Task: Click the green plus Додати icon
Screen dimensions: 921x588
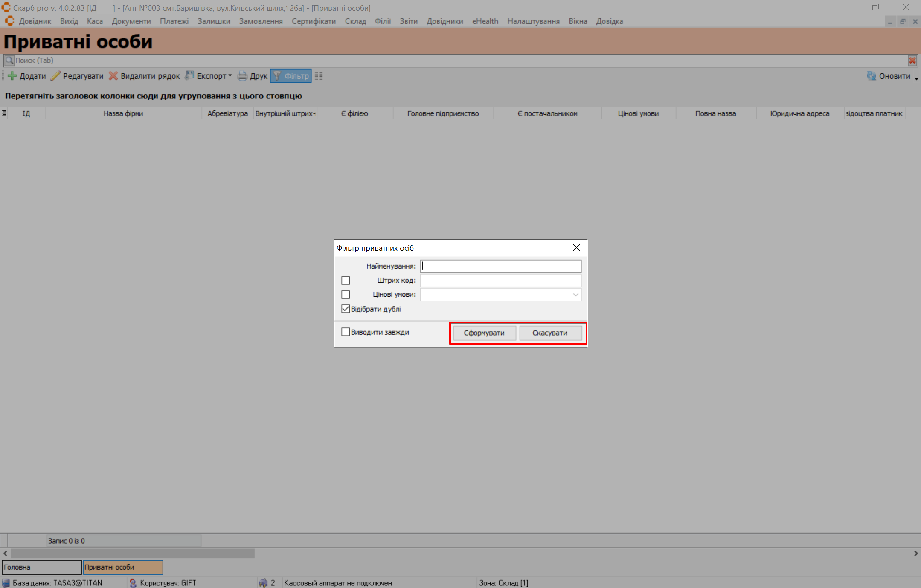Action: click(x=12, y=76)
